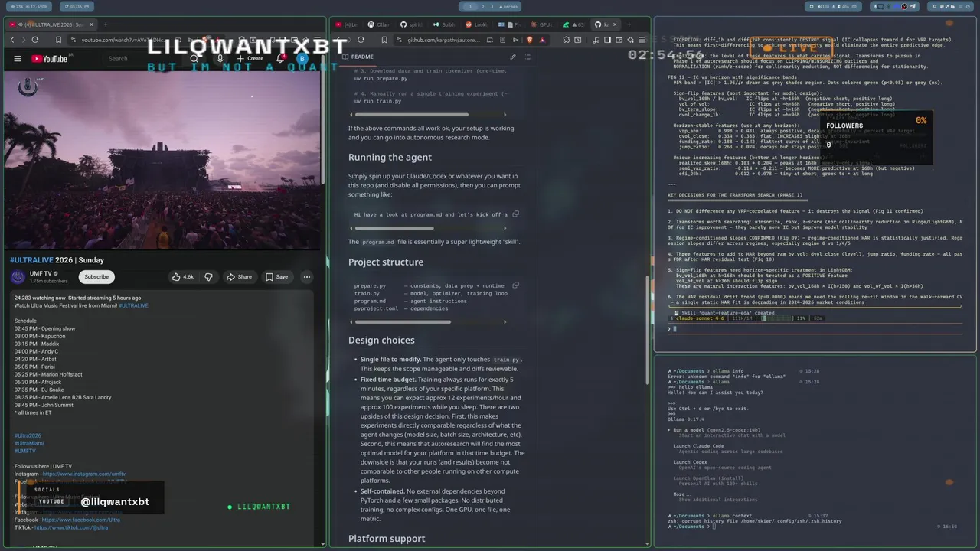980x551 pixels.
Task: Dislike the ULTRALIVE video
Action: point(208,276)
